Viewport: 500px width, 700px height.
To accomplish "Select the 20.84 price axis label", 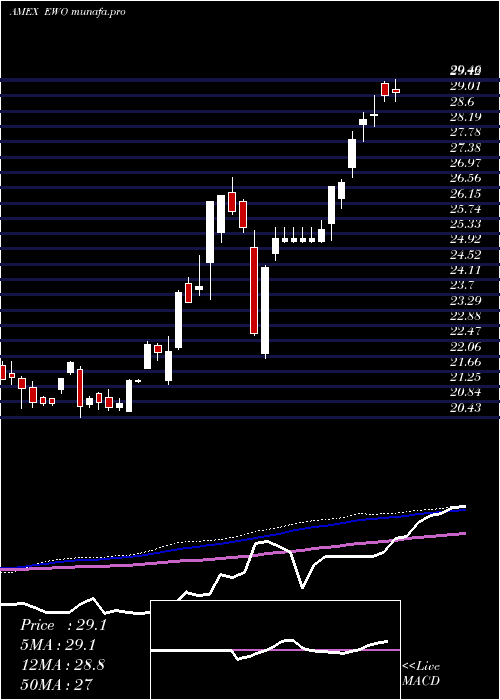I will pyautogui.click(x=465, y=392).
